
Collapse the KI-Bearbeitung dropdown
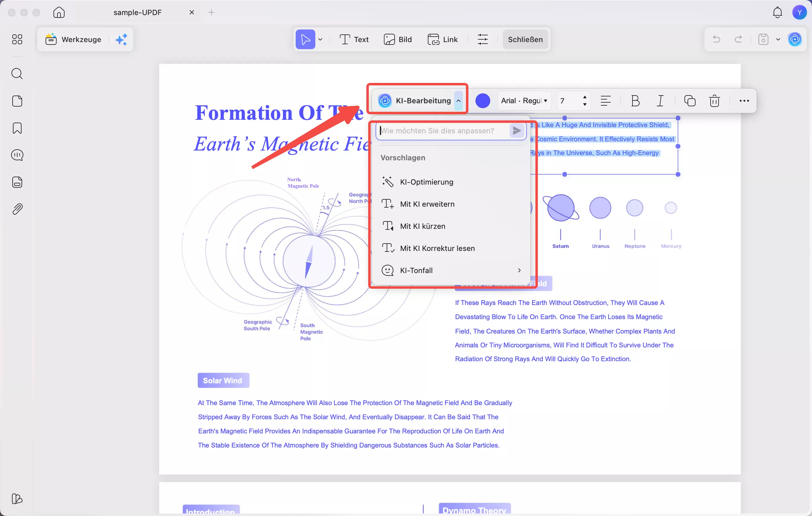click(x=458, y=101)
